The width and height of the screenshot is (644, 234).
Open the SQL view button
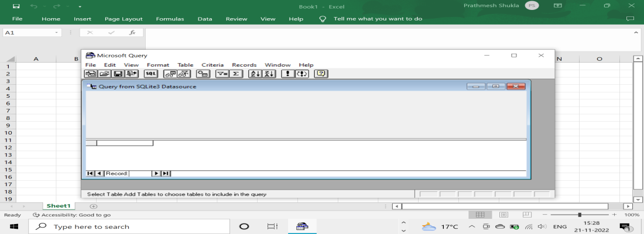coord(150,74)
